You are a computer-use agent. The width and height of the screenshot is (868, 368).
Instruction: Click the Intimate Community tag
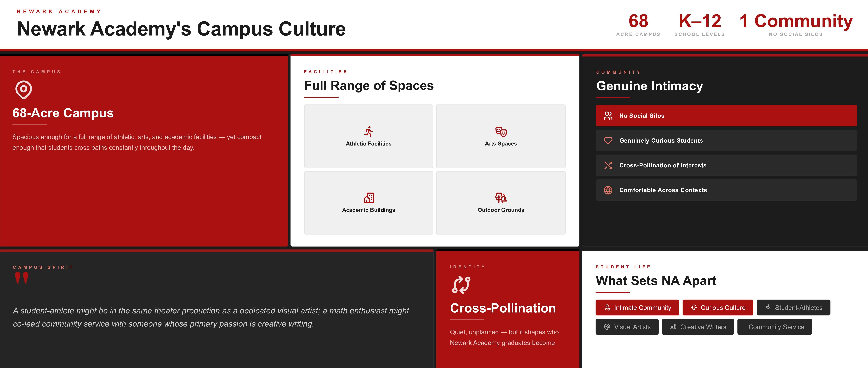tap(637, 308)
